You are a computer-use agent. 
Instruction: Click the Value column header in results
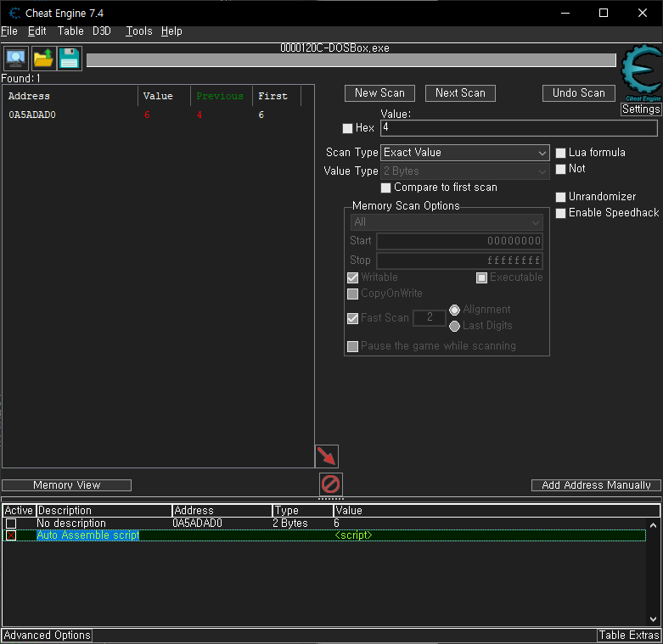165,96
